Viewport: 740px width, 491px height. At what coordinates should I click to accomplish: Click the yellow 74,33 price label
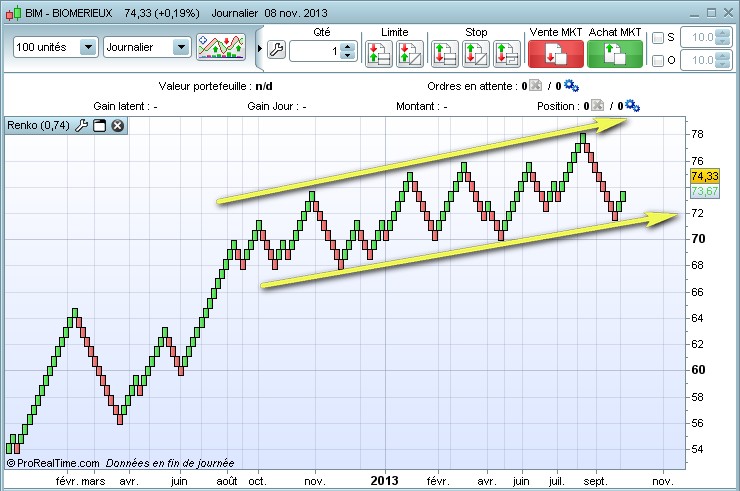(x=705, y=176)
